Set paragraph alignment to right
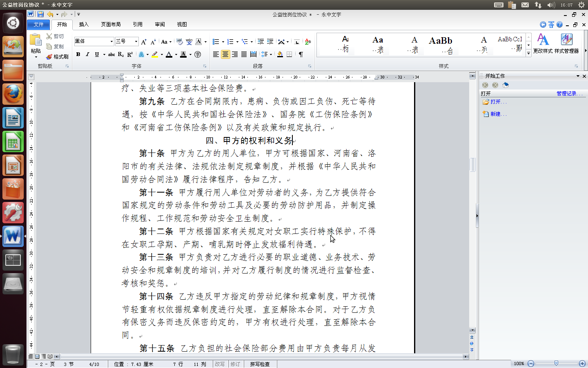The height and width of the screenshot is (368, 588). [x=235, y=54]
